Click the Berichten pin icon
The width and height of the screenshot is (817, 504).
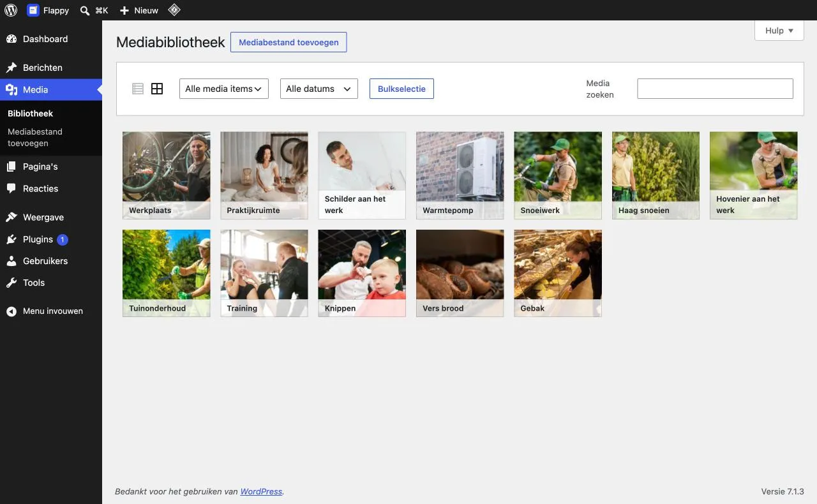coord(11,68)
